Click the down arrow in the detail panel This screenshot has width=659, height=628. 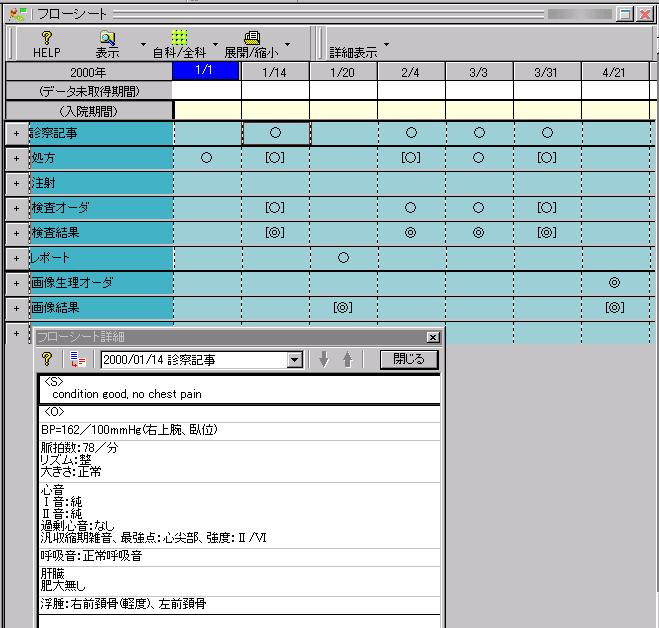(323, 360)
